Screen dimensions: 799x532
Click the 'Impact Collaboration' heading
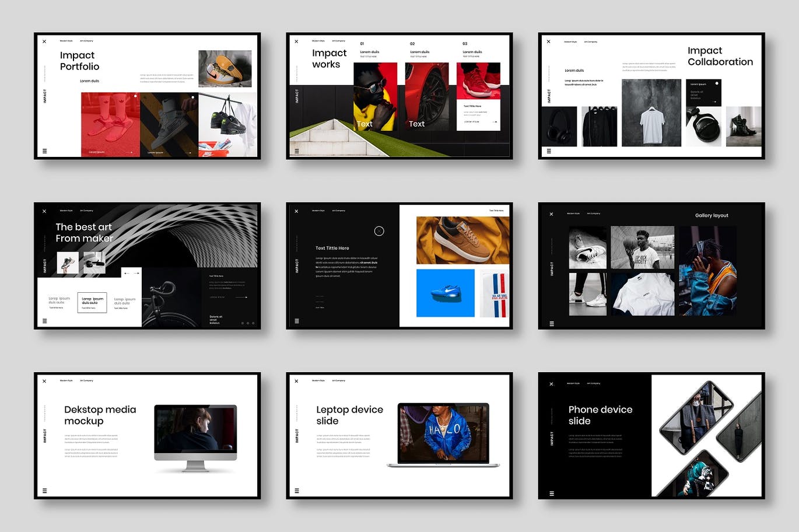(x=720, y=56)
